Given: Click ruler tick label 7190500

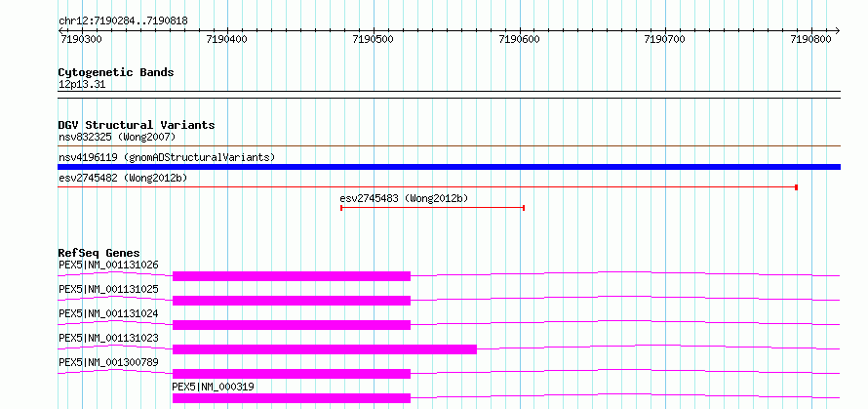Looking at the screenshot, I should pos(373,39).
